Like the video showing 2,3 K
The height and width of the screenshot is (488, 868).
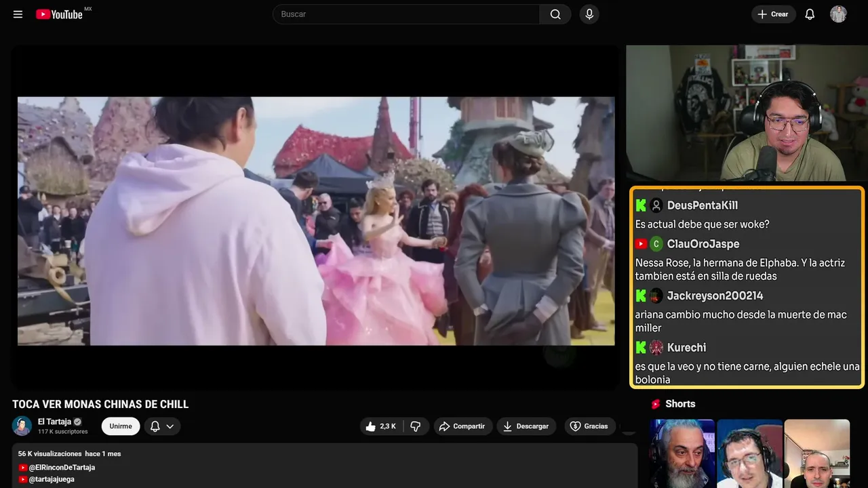[381, 426]
